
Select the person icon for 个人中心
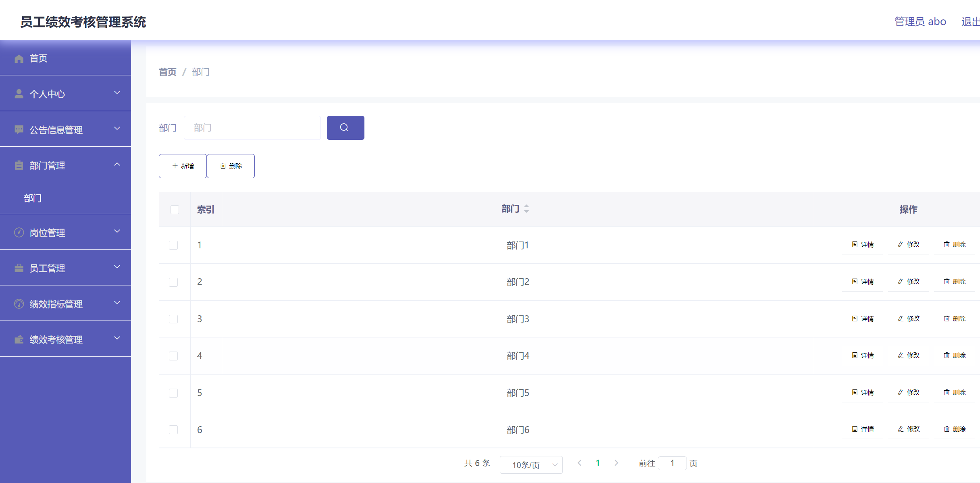pos(19,94)
